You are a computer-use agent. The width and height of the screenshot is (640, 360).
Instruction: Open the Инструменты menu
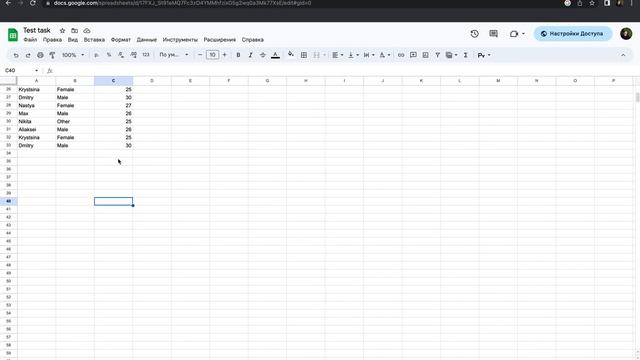(x=180, y=40)
